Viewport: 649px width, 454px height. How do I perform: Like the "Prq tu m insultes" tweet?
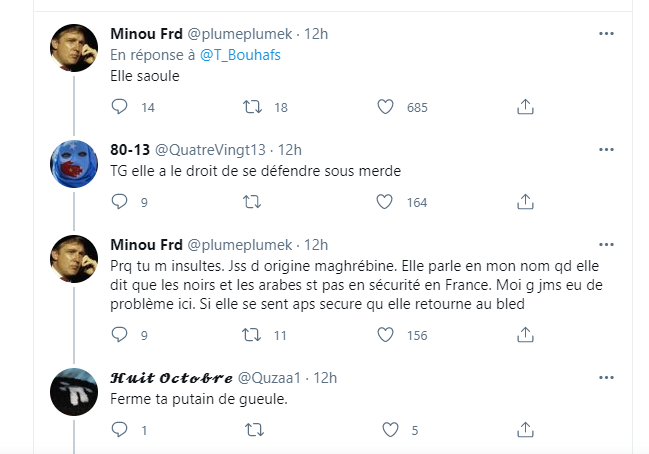[x=386, y=335]
